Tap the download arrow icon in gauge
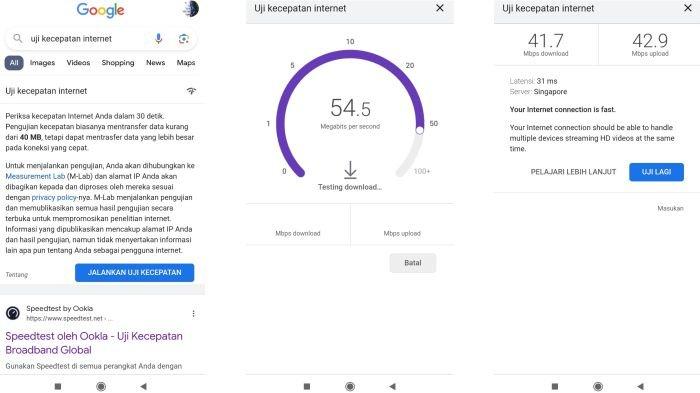Image resolution: width=700 pixels, height=393 pixels. coord(350,170)
